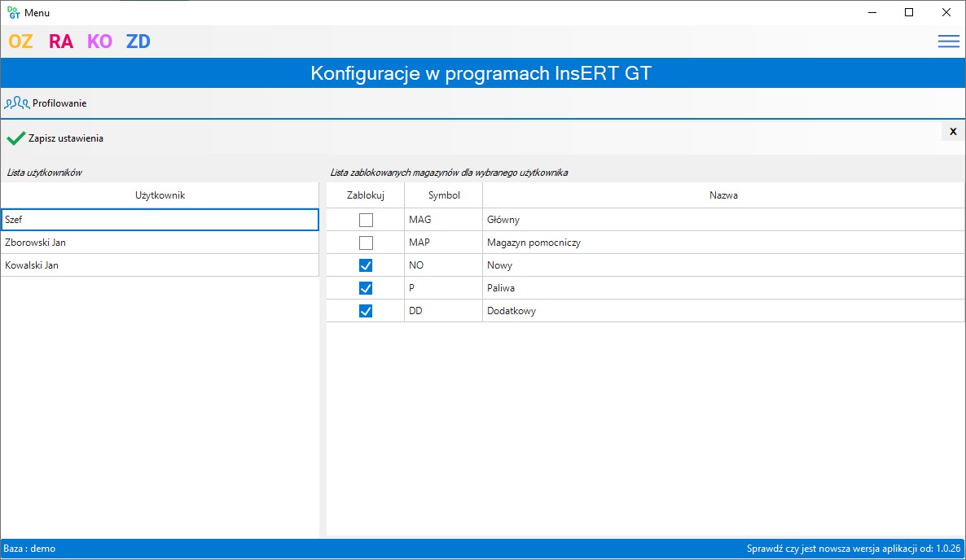Select the RA module icon
Image resolution: width=966 pixels, height=560 pixels.
click(x=59, y=41)
